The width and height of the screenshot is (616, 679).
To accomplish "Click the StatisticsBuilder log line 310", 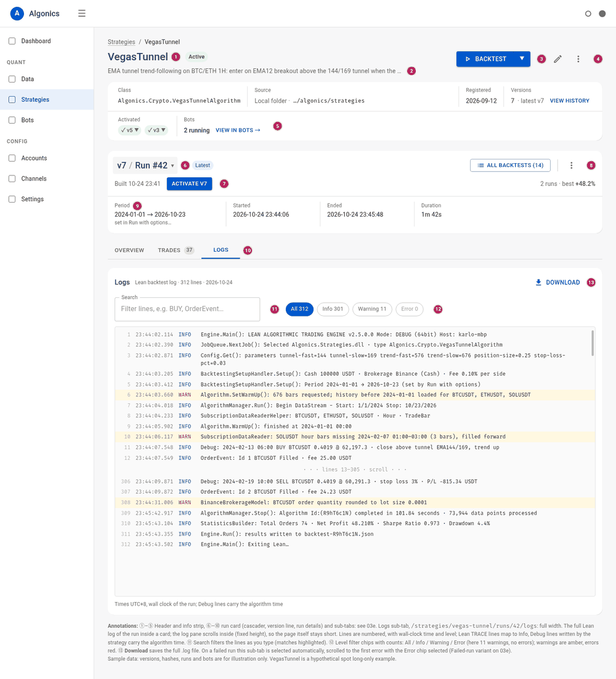I will pos(355,523).
